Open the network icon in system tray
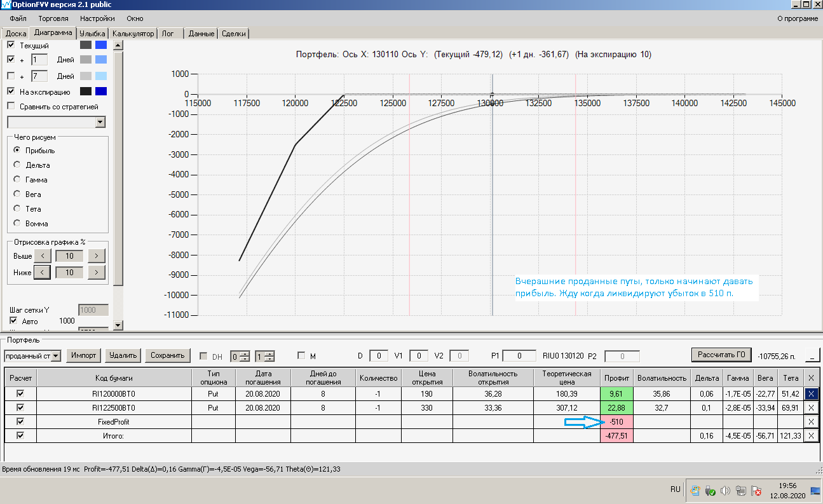This screenshot has width=823, height=504. [741, 491]
